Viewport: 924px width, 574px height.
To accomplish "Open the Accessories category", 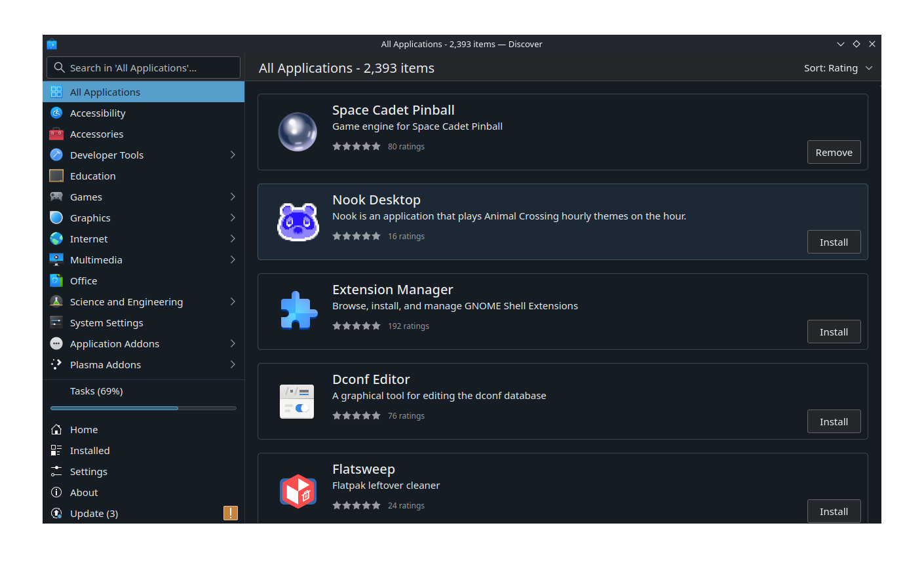I will pyautogui.click(x=144, y=134).
